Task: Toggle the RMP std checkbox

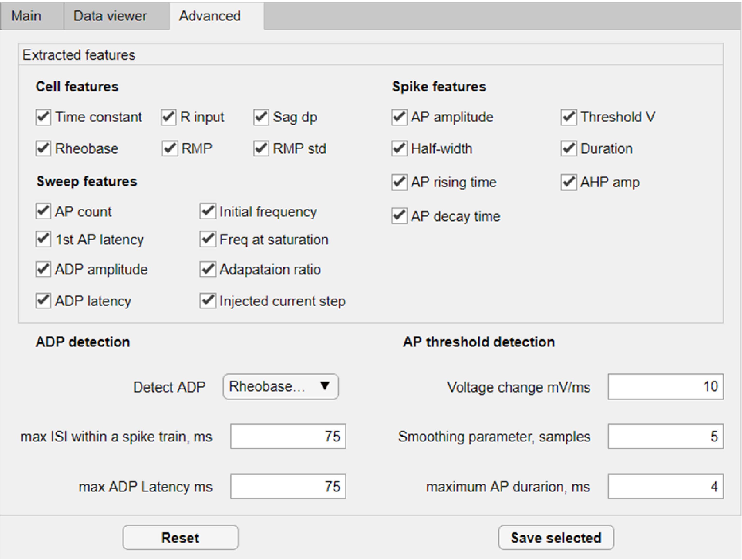Action: [261, 149]
